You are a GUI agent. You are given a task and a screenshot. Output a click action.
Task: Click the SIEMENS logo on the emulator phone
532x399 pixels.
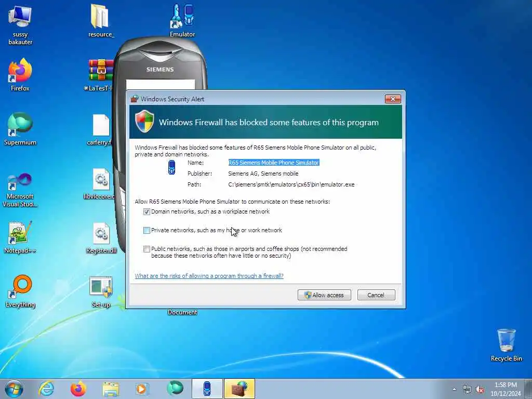pos(160,70)
